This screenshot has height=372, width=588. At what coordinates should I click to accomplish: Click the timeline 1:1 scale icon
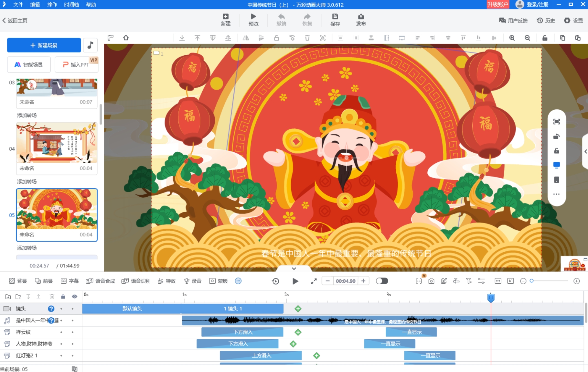click(x=510, y=281)
